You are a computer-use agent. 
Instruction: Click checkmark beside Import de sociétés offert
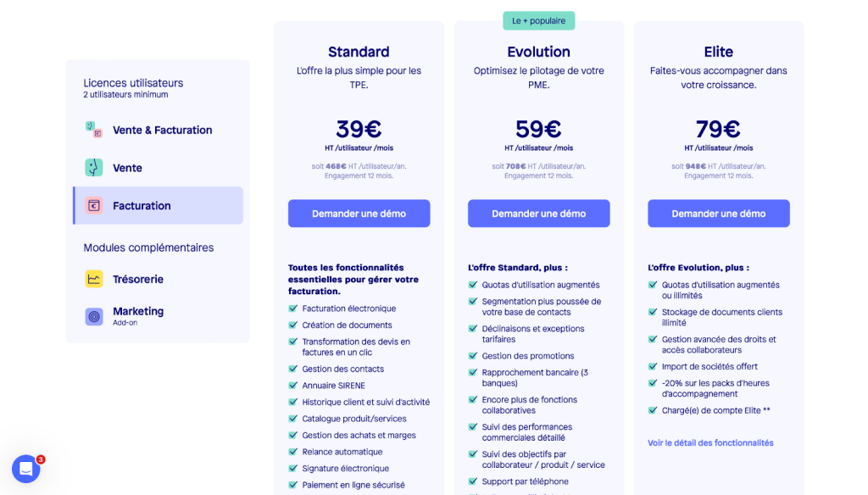point(653,367)
